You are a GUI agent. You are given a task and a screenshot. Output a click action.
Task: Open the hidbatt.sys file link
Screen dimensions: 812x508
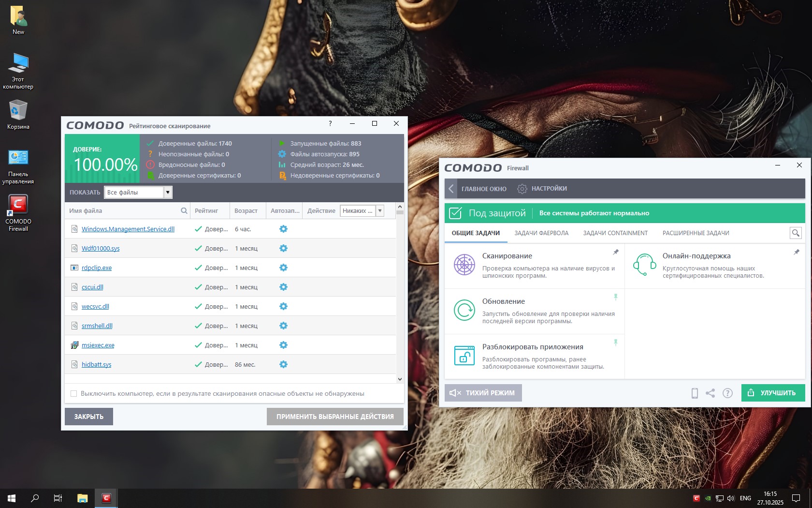click(x=96, y=364)
